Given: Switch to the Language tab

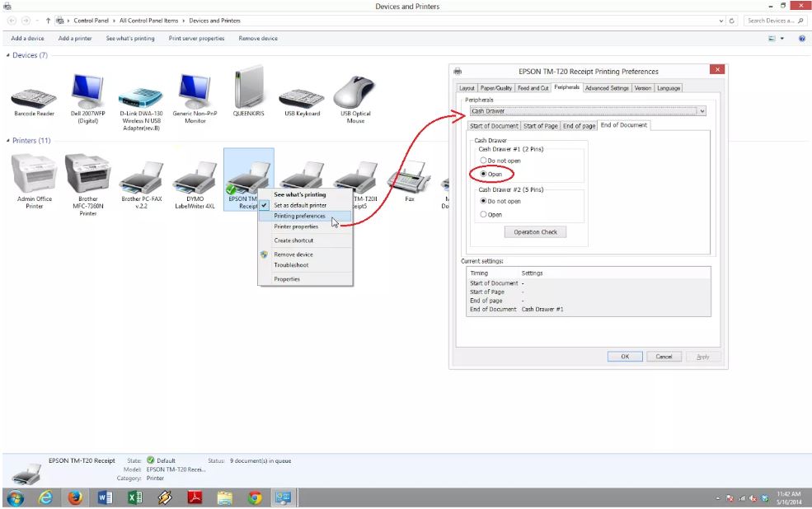Looking at the screenshot, I should 669,88.
